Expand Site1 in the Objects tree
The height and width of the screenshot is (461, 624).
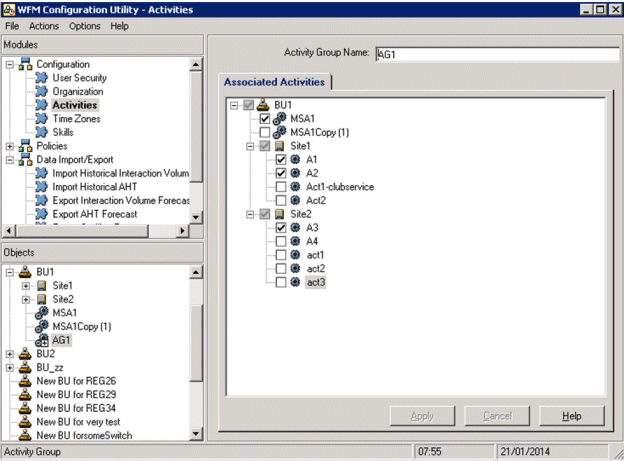26,286
